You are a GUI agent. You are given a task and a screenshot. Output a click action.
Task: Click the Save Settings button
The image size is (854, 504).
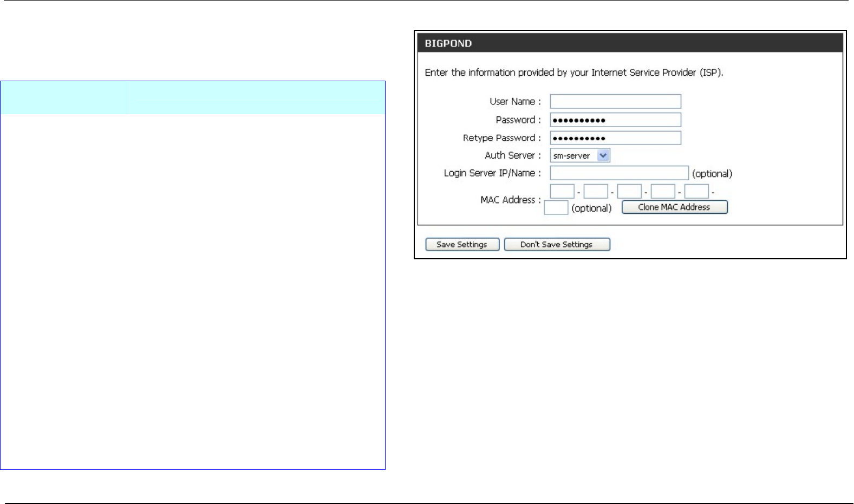(462, 245)
